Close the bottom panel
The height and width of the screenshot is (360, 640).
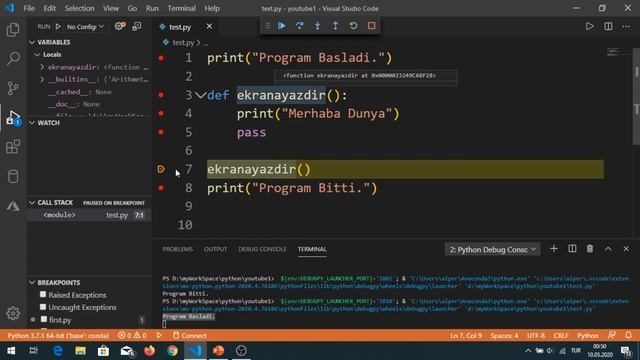626,249
